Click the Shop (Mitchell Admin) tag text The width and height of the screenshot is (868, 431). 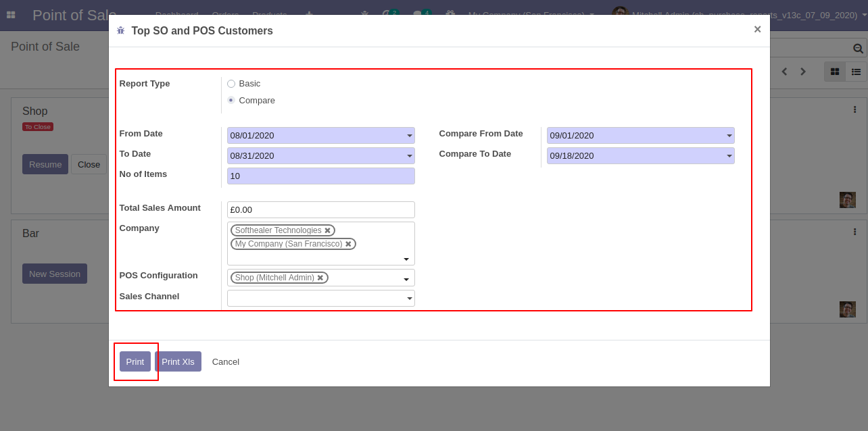(x=274, y=278)
